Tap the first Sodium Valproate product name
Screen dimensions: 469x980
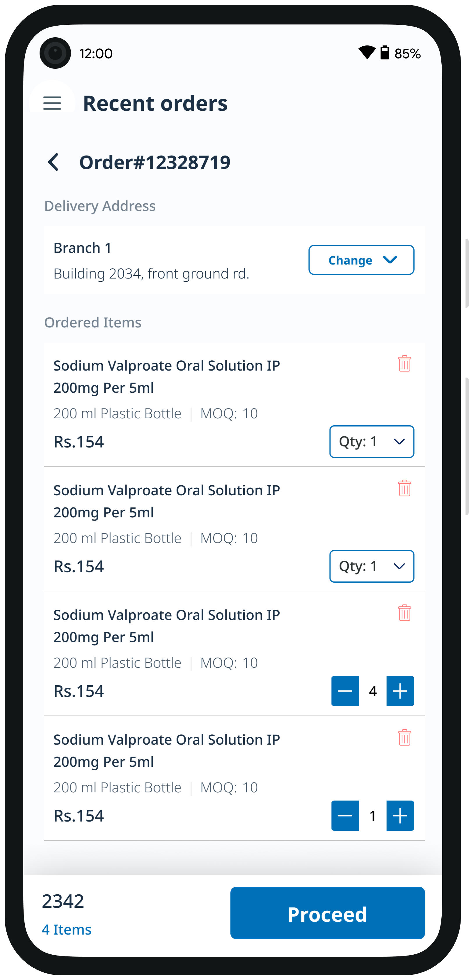pyautogui.click(x=166, y=376)
